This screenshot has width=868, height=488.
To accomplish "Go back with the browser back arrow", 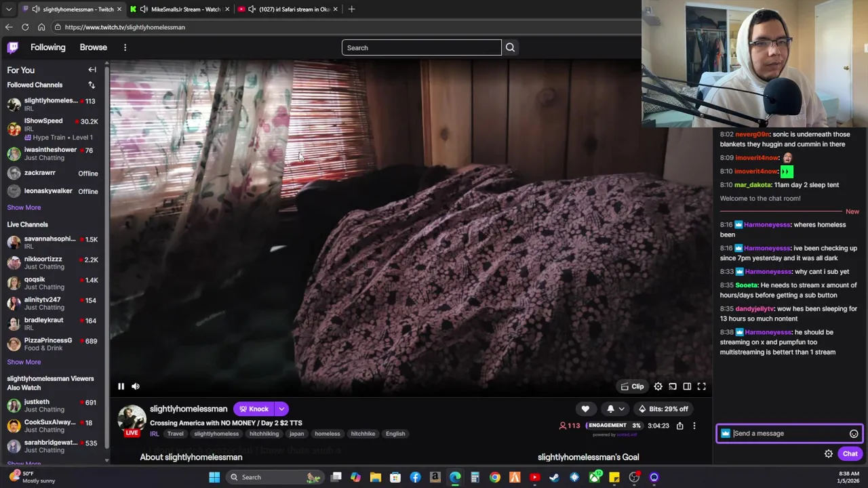I will click(x=9, y=27).
